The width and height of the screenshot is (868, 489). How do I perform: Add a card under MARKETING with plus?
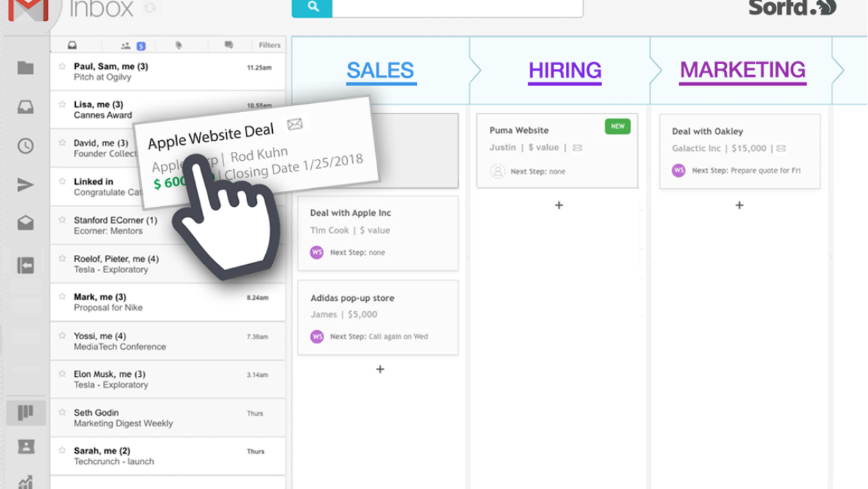(739, 205)
